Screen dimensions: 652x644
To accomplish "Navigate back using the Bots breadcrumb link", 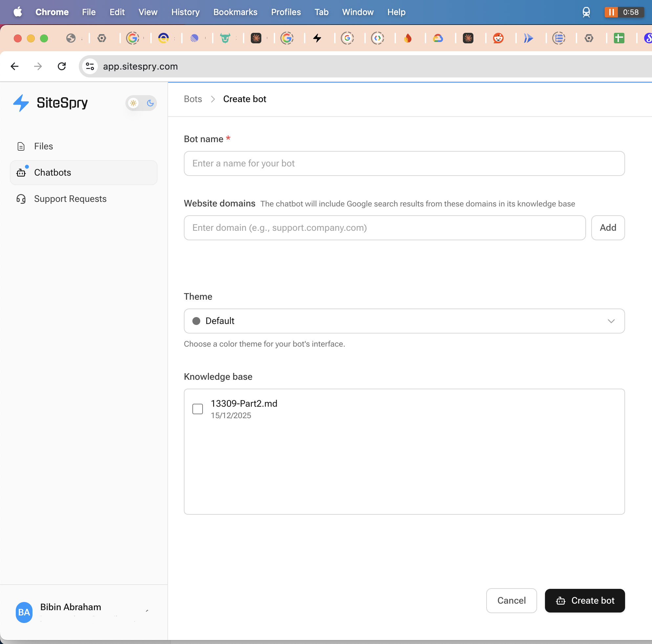I will 193,99.
